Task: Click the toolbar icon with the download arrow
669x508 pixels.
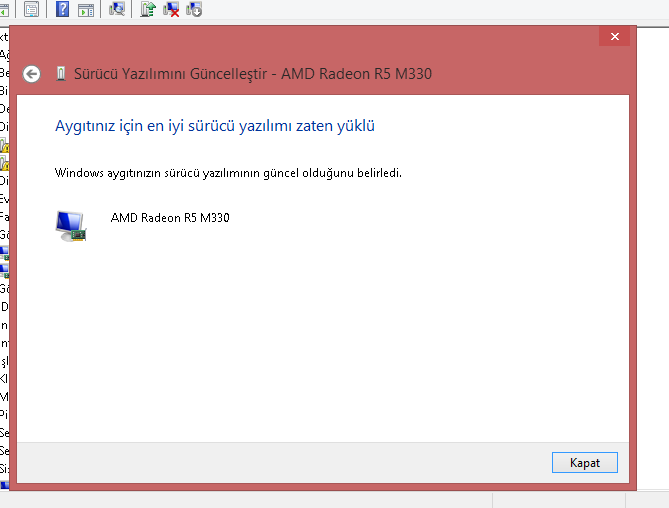Action: point(194,9)
